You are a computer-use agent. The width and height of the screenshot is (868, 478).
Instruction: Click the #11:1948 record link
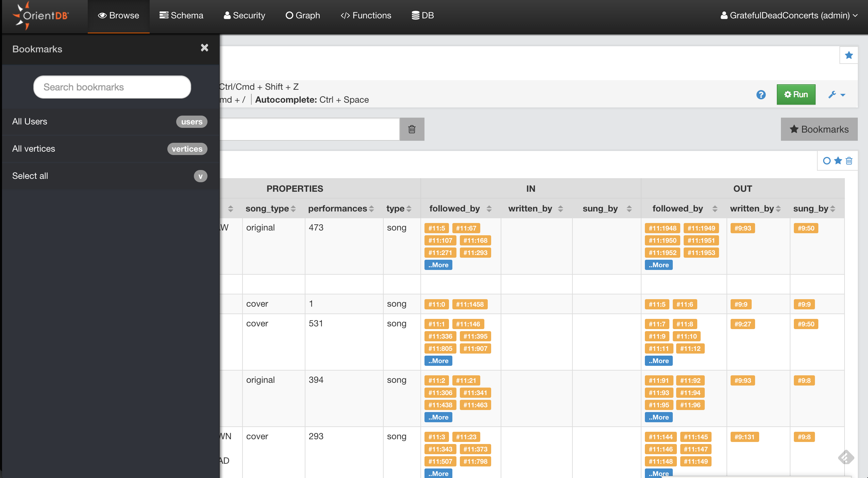[x=662, y=228]
